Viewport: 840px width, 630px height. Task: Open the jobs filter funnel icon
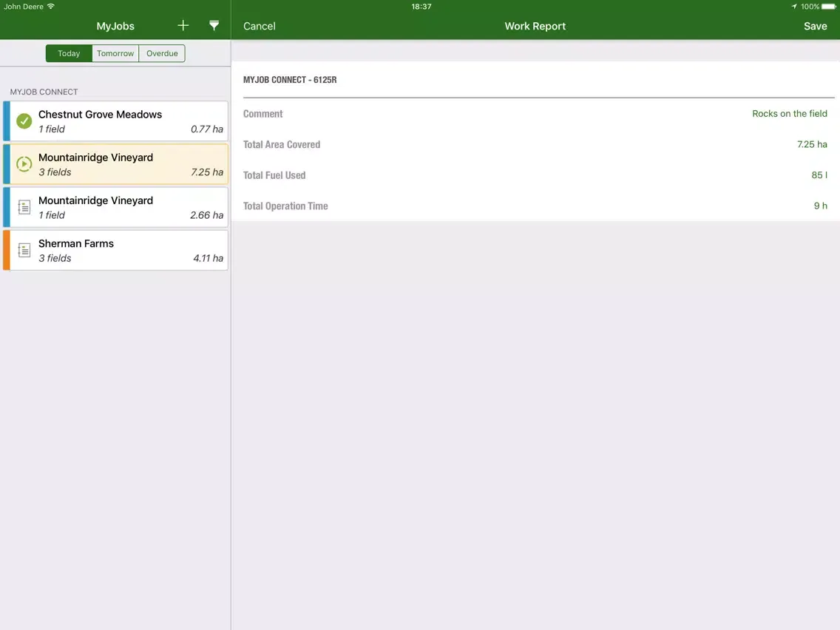pyautogui.click(x=214, y=26)
